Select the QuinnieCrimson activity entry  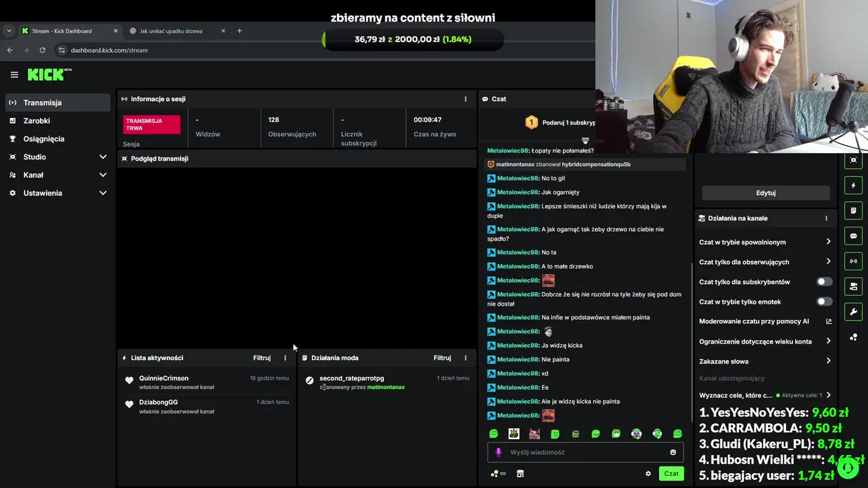[x=207, y=382]
